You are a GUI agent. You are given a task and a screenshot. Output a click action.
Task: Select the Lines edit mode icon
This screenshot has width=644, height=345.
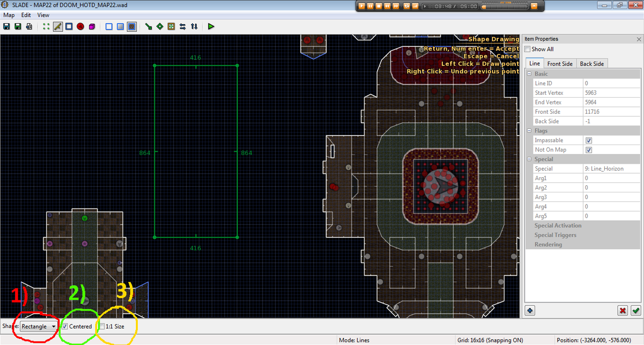(58, 26)
